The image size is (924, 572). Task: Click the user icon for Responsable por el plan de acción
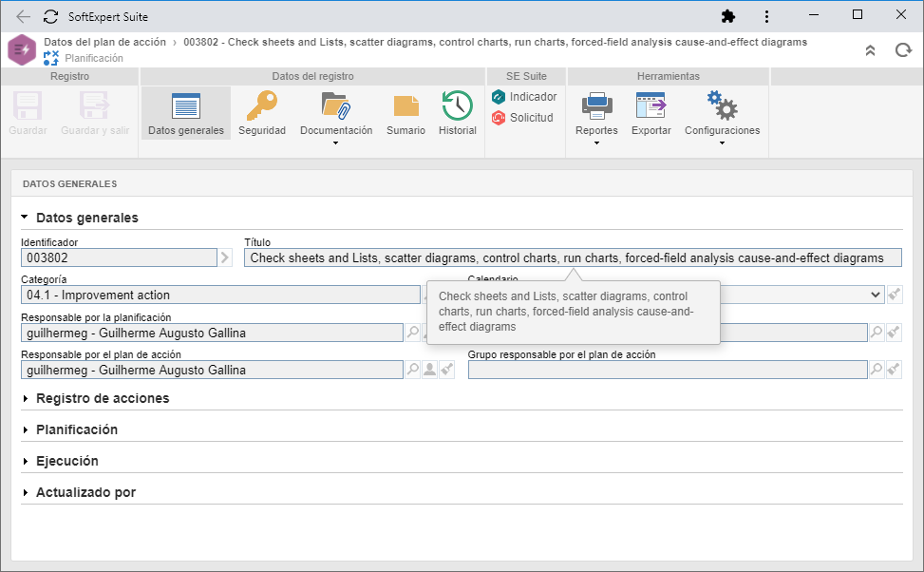[429, 370]
